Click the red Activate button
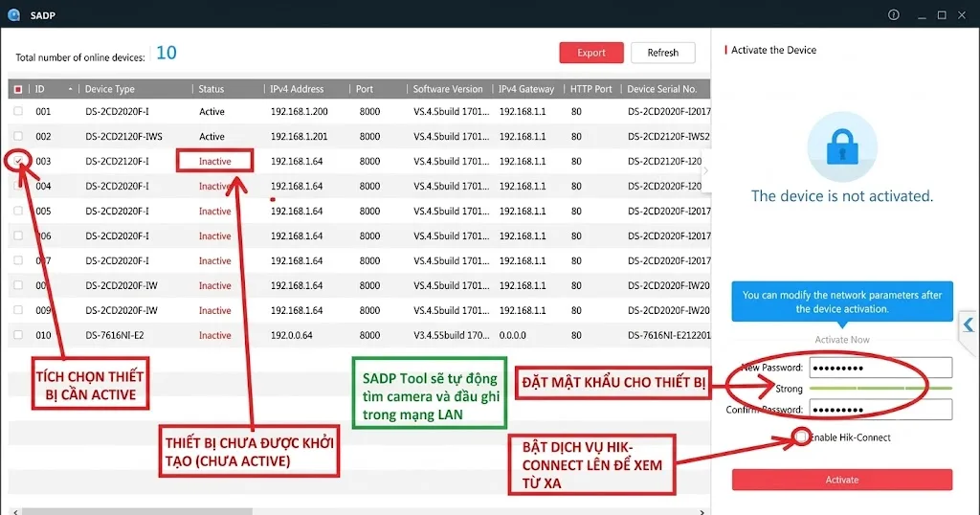The width and height of the screenshot is (980, 515). point(842,480)
